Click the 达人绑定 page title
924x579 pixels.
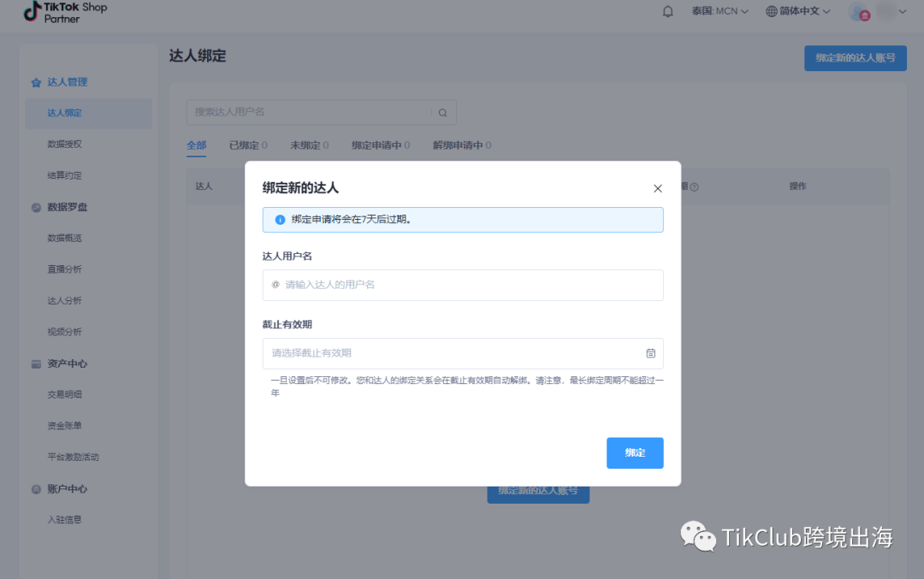click(198, 56)
